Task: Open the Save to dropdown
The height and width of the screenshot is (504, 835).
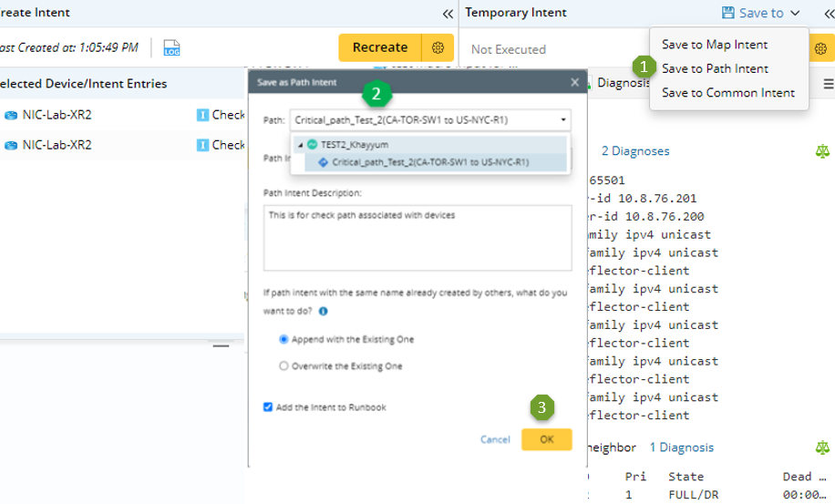Action: [x=760, y=13]
